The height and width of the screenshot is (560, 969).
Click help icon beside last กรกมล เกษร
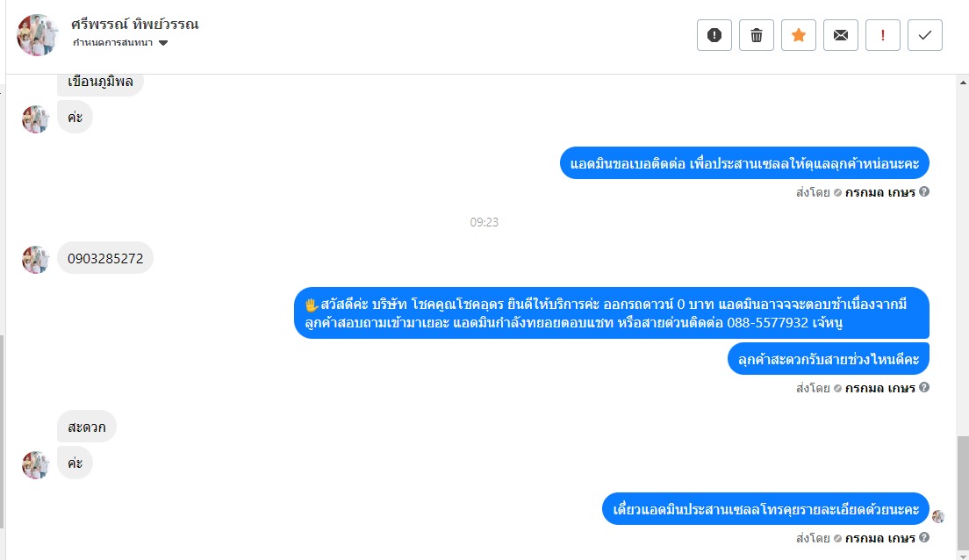[x=924, y=538]
